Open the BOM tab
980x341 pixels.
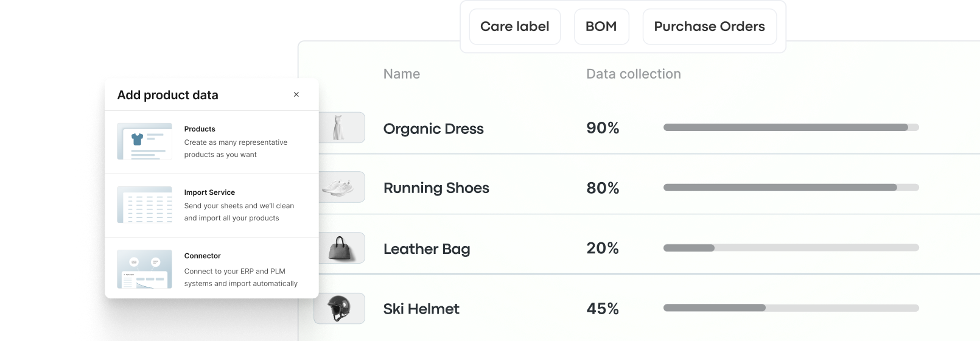coord(601,27)
